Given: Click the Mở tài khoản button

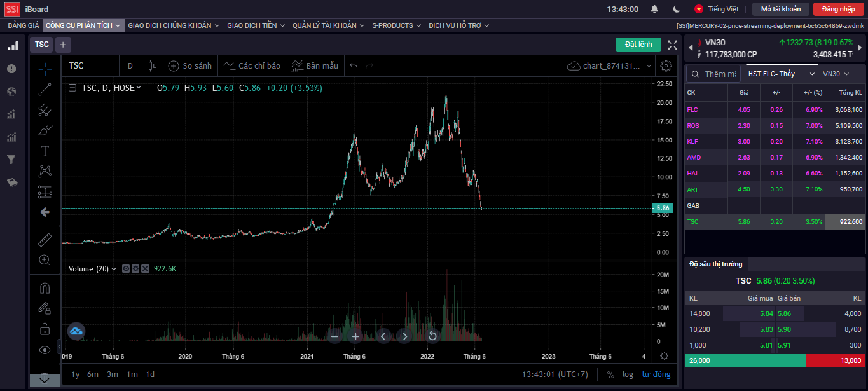Looking at the screenshot, I should (780, 9).
